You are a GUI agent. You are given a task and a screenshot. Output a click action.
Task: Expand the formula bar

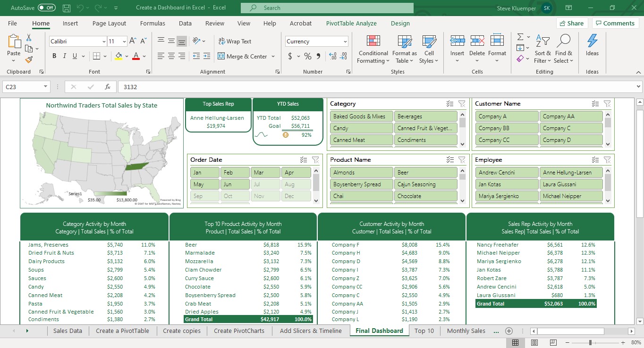639,87
